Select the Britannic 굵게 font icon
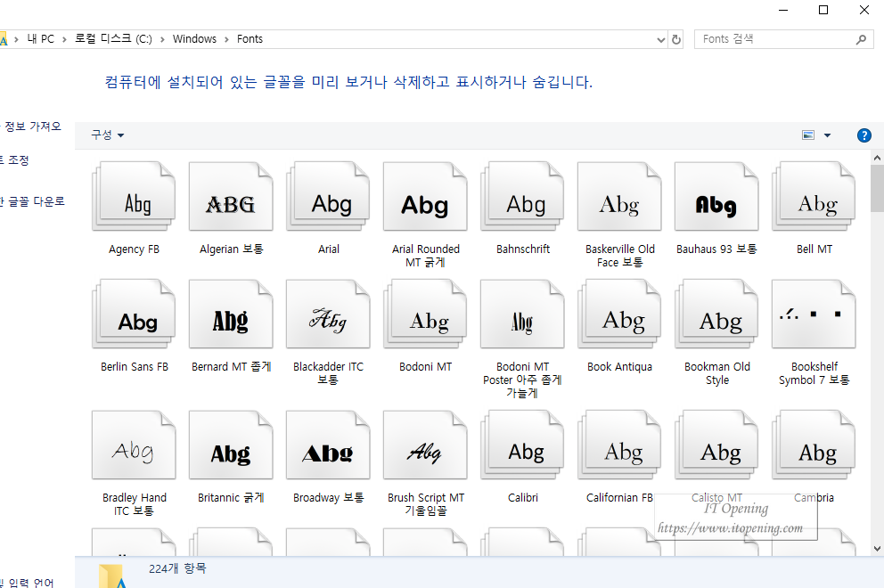Screen dimensions: 884x588 click(x=231, y=445)
